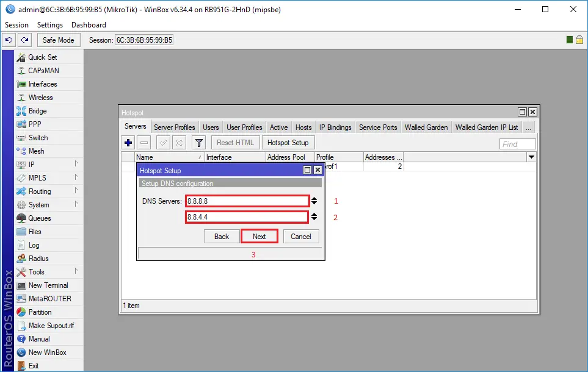The width and height of the screenshot is (588, 372).
Task: Sort by the Name column header
Action: click(169, 157)
